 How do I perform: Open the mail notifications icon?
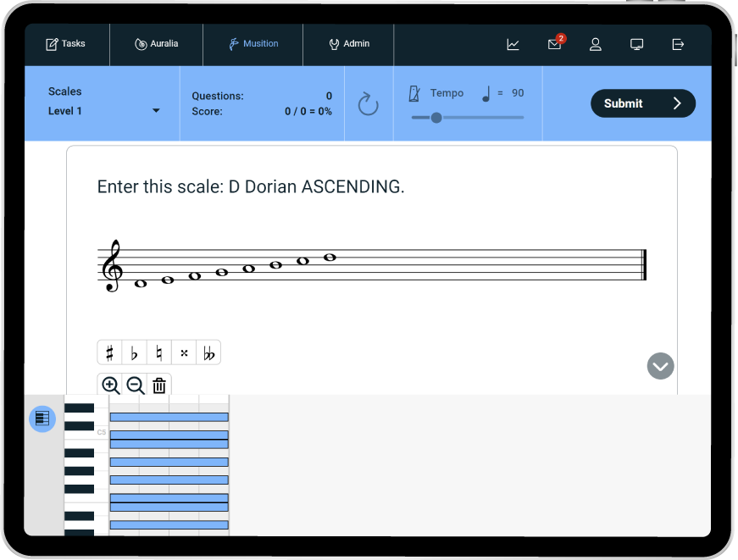coord(555,44)
